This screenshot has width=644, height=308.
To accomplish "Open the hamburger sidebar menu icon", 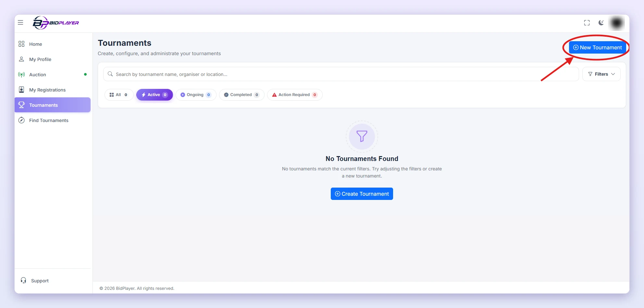I will click(20, 22).
